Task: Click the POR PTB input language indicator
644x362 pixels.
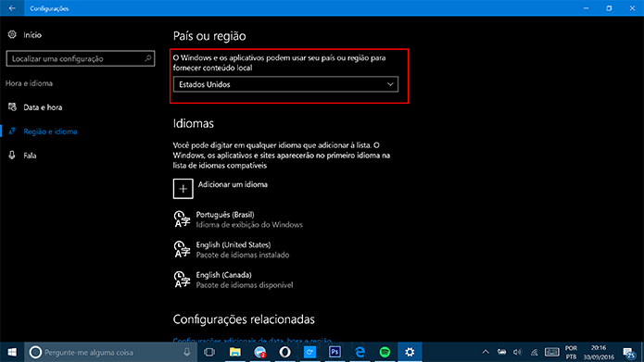Action: tap(571, 353)
